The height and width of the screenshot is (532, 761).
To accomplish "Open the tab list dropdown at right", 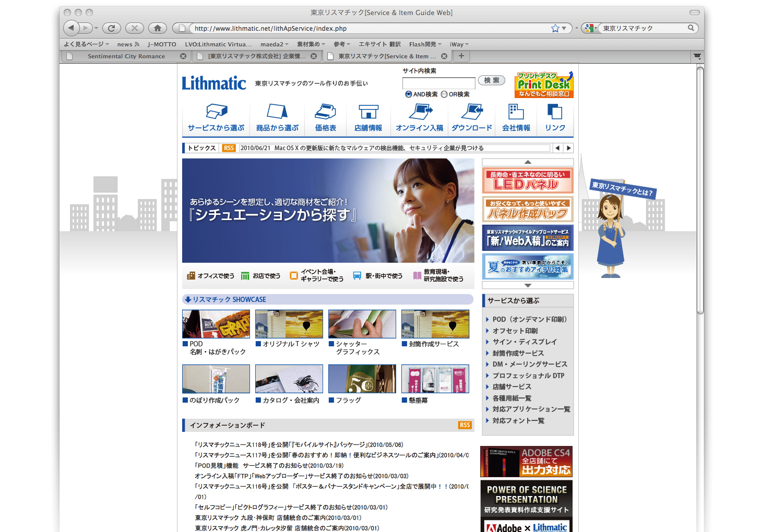I will point(697,56).
